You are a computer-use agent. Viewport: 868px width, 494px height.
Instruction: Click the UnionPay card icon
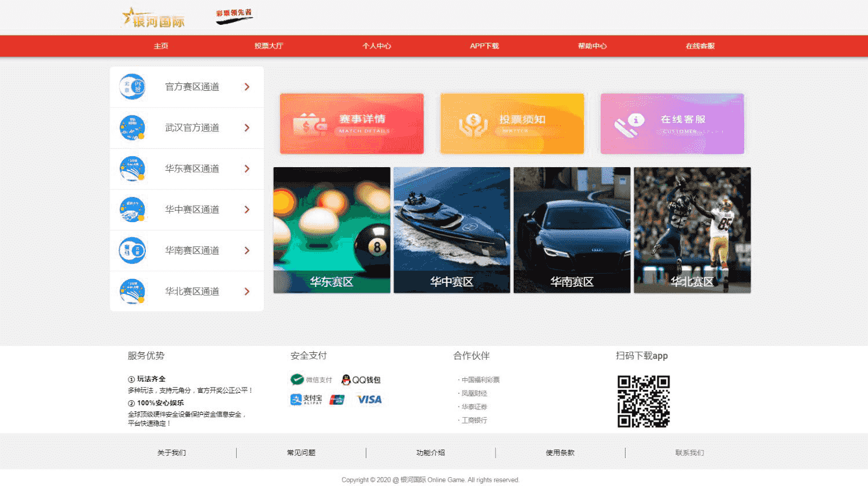point(336,399)
